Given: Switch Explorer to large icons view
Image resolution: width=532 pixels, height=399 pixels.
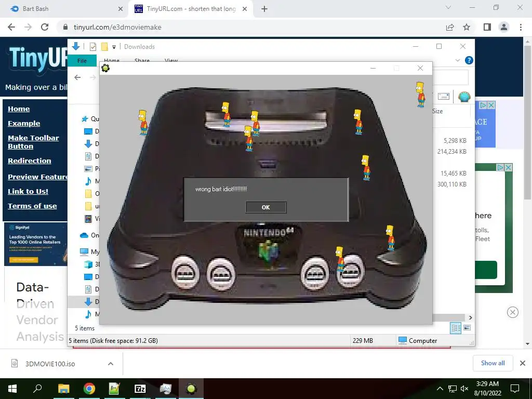Looking at the screenshot, I should [x=467, y=328].
